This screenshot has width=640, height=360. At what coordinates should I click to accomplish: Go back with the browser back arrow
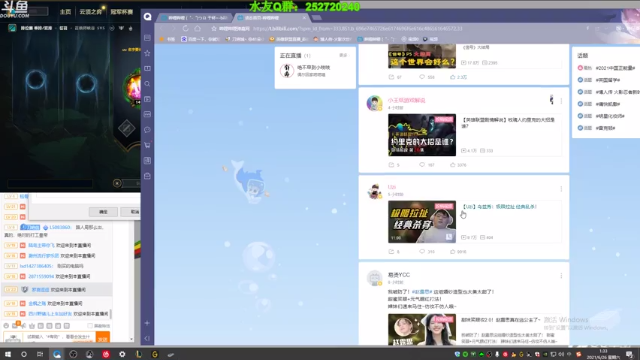[x=162, y=29]
